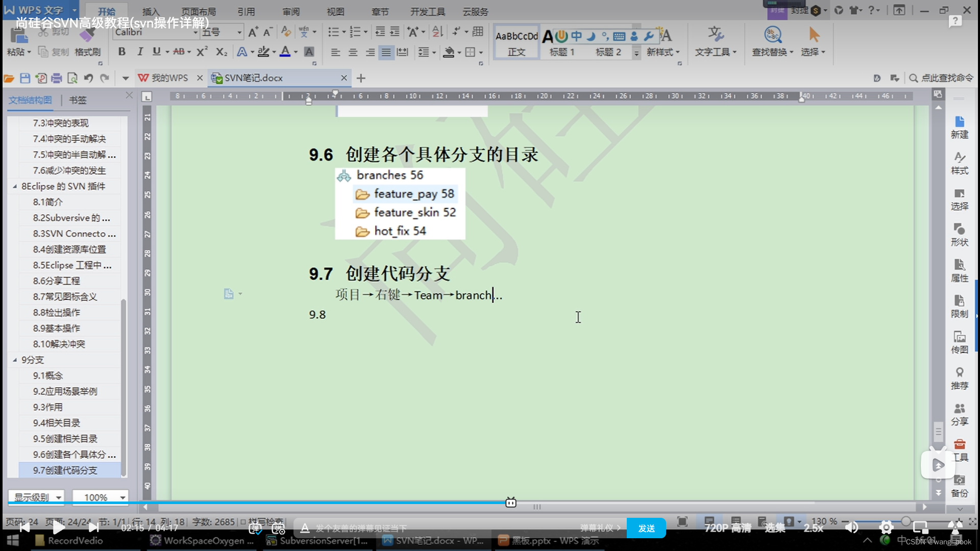Switch to the 书签 panel tab
The image size is (980, 551).
(78, 100)
